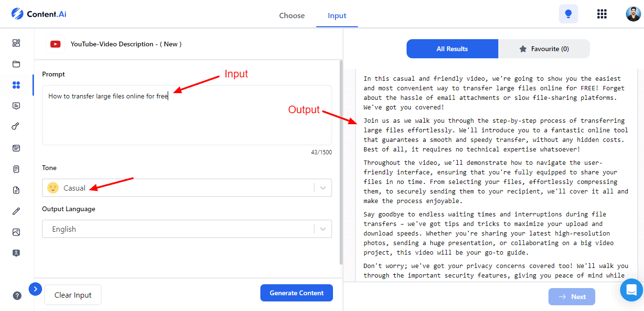Switch to the Favourite (0) tab

click(544, 49)
